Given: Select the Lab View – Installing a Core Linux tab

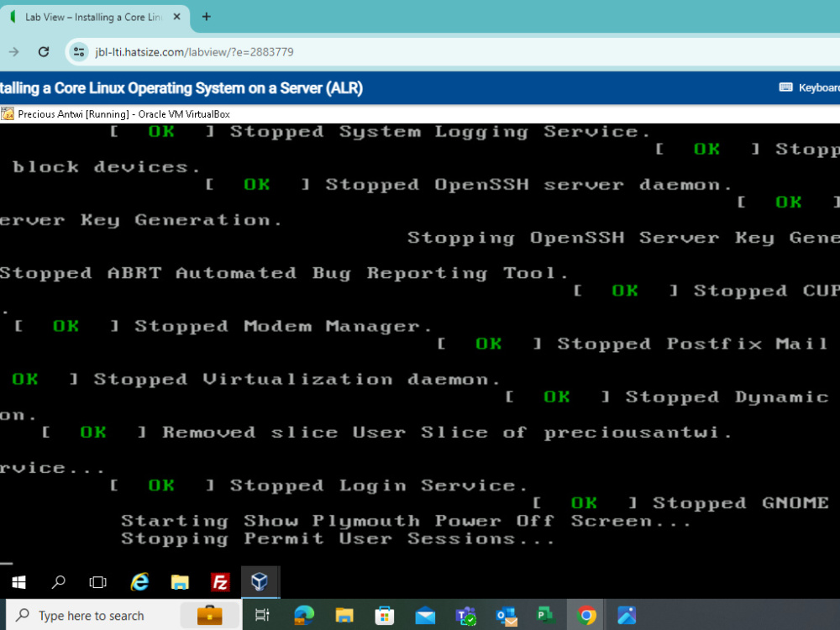Looking at the screenshot, I should [94, 17].
